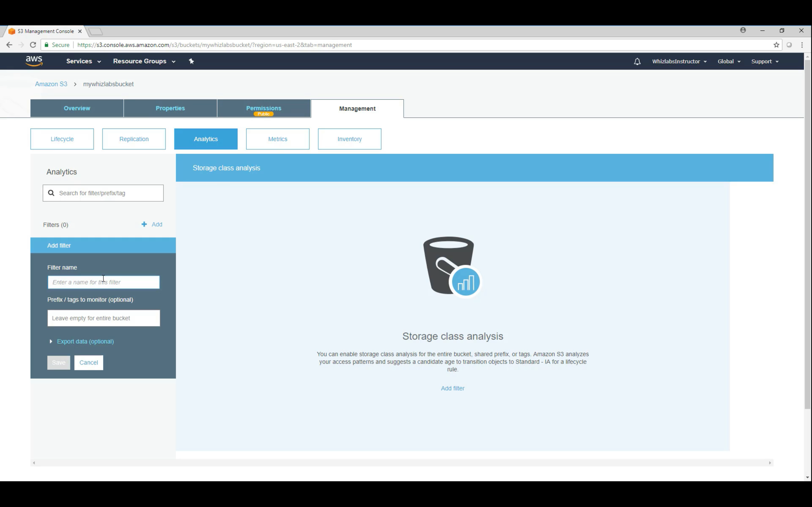The height and width of the screenshot is (507, 812).
Task: Bookmark page with the star icon
Action: click(x=776, y=45)
